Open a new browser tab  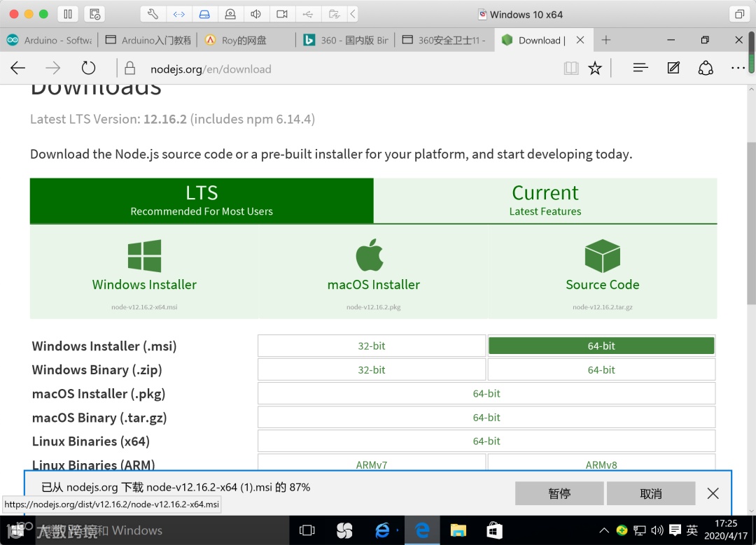click(x=606, y=40)
